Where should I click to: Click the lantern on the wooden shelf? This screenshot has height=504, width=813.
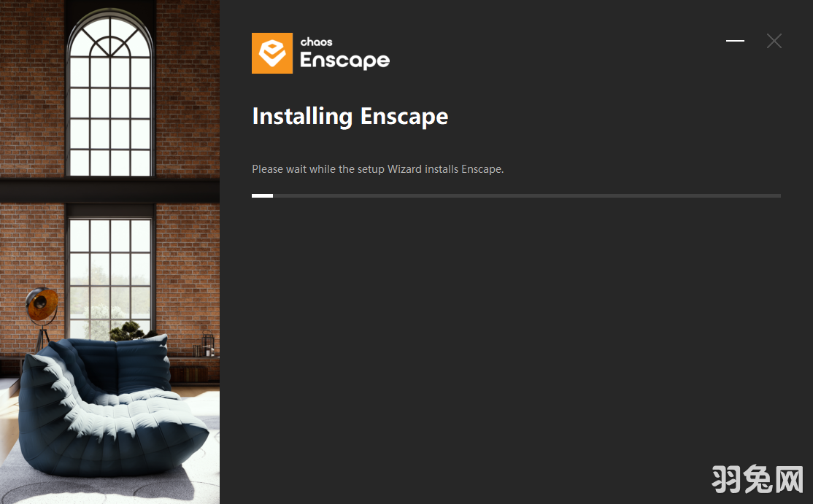coord(207,344)
